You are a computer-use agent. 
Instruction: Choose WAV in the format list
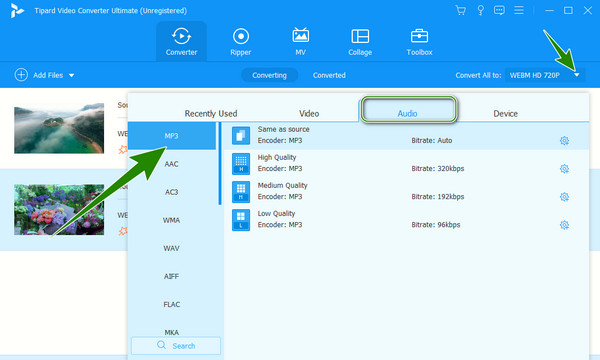click(x=172, y=248)
